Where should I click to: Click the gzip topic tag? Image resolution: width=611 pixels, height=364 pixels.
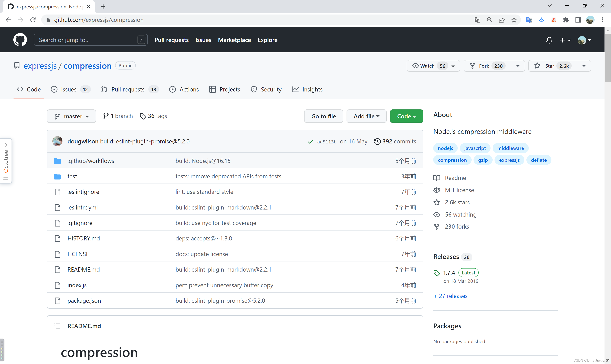tap(483, 160)
